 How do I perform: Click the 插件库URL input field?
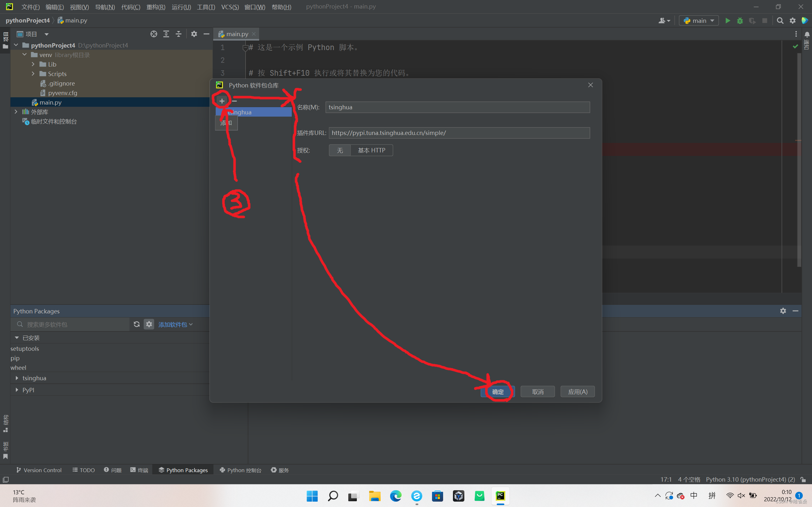[459, 133]
